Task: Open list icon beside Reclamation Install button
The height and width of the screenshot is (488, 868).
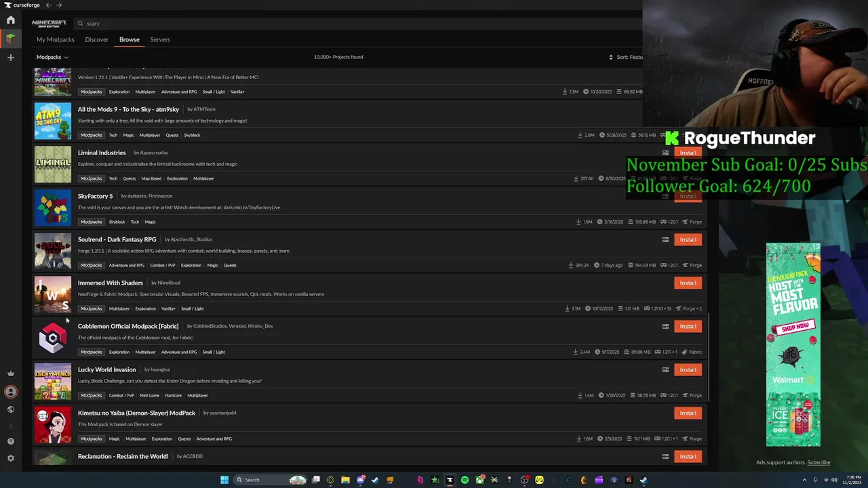Action: 665,456
